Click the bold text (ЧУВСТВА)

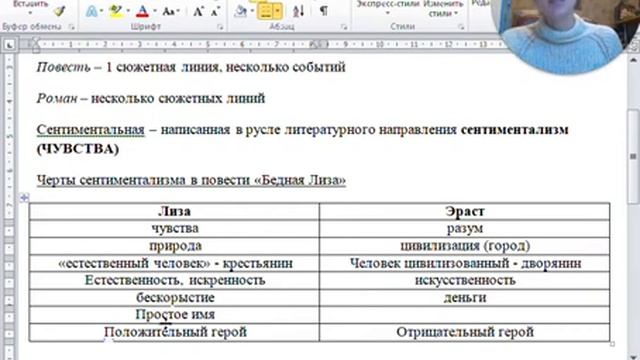pos(78,149)
